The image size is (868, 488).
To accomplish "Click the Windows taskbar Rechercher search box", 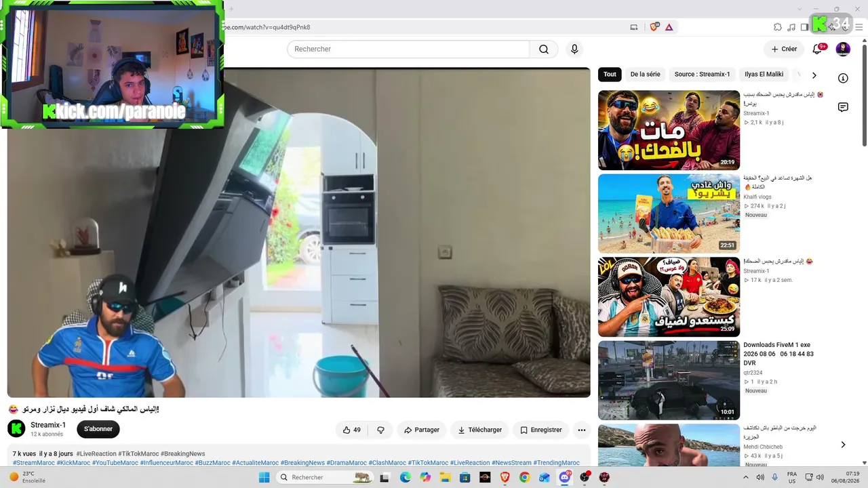I will 326,477.
